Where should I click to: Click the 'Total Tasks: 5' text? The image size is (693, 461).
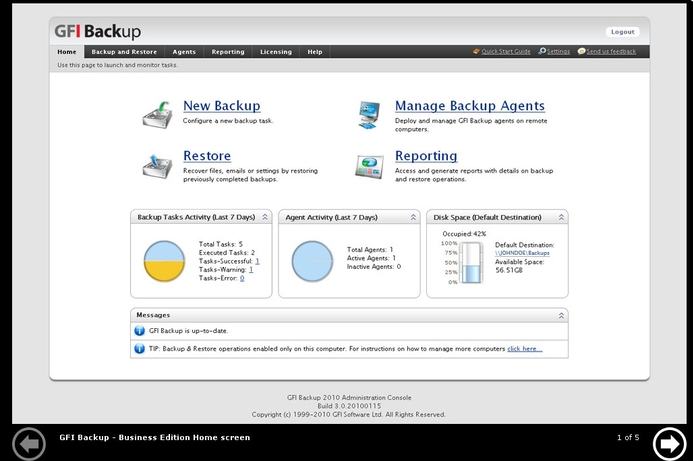pyautogui.click(x=221, y=244)
